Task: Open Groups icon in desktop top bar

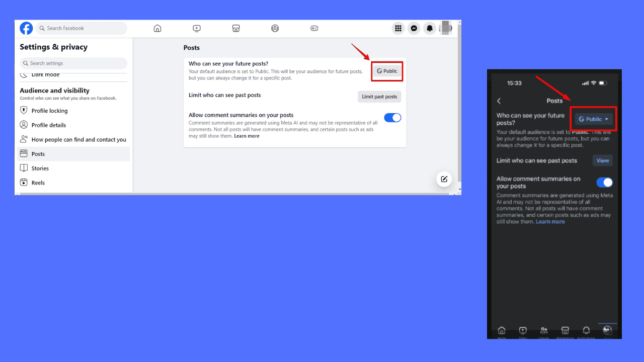Action: [275, 28]
